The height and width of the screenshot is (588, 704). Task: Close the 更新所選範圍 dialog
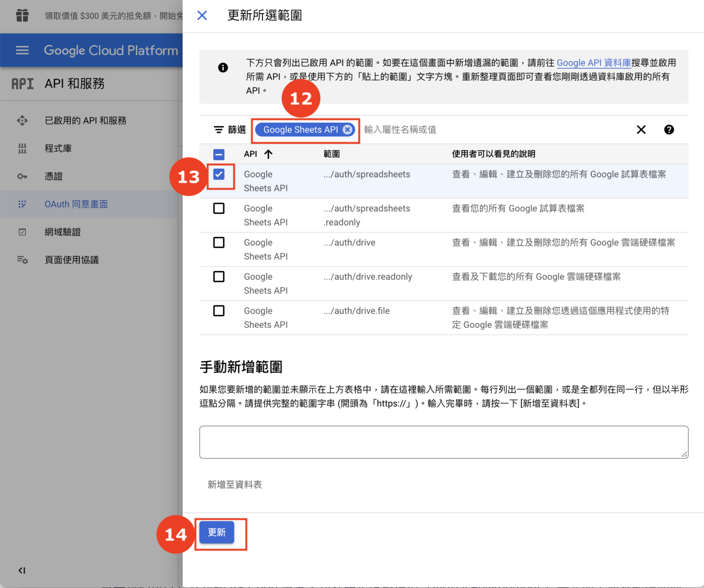click(202, 15)
